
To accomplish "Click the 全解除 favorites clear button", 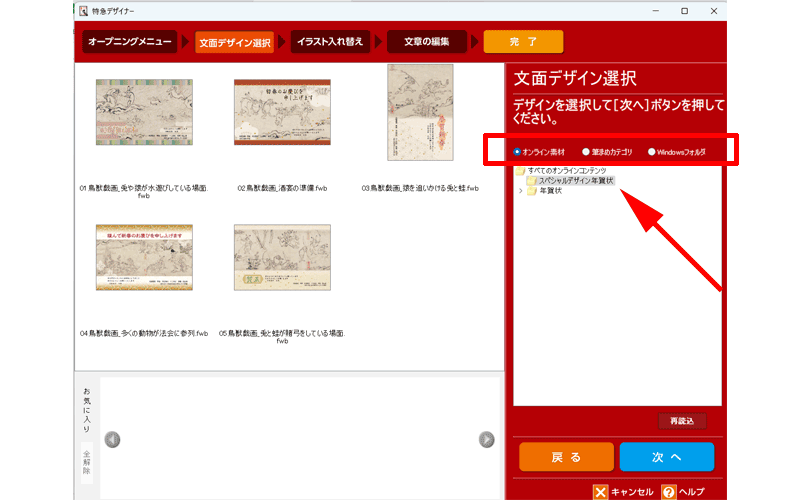I will click(x=87, y=462).
